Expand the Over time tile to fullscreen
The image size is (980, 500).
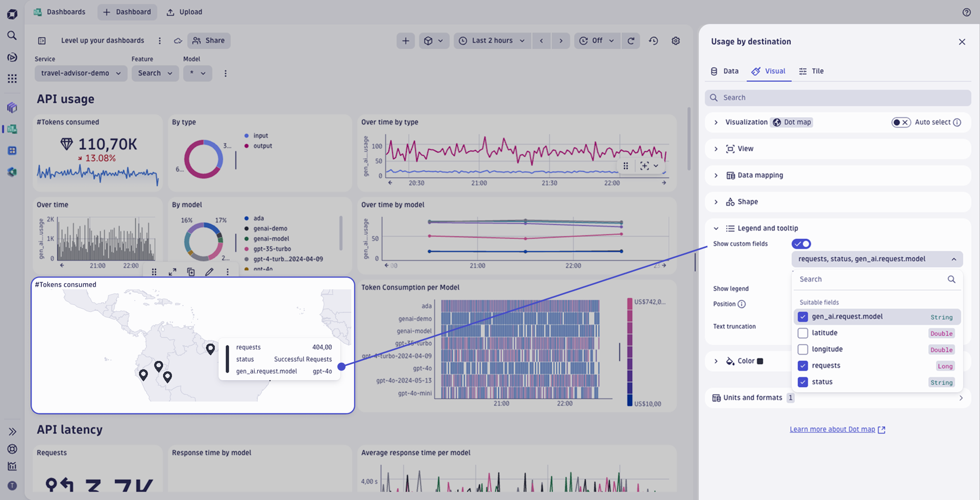(x=172, y=272)
